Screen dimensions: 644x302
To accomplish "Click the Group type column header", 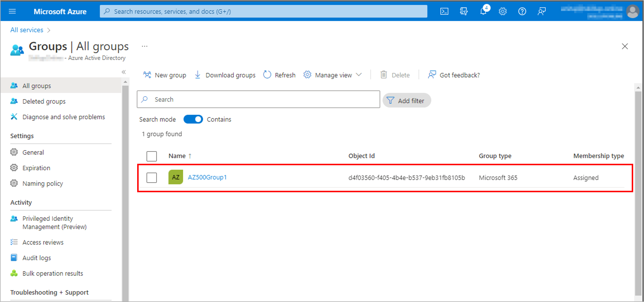I will click(x=495, y=156).
